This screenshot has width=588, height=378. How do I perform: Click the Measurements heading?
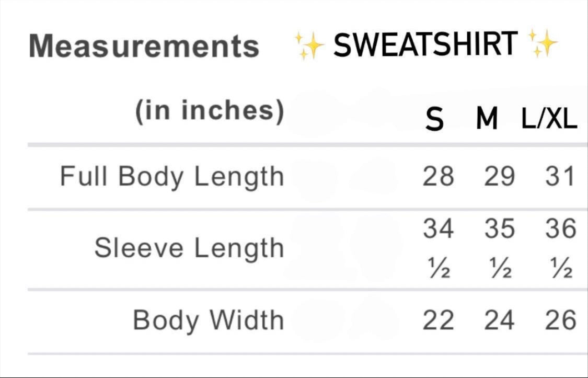click(144, 46)
